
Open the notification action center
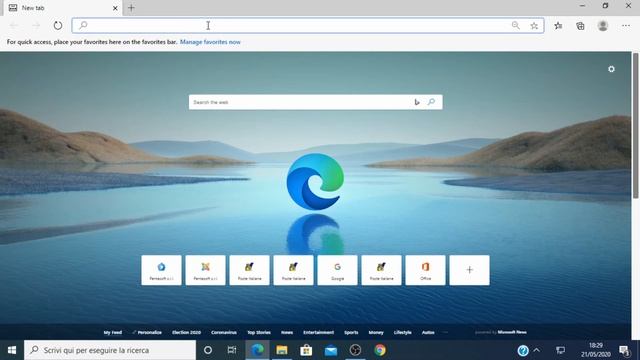[x=624, y=350]
